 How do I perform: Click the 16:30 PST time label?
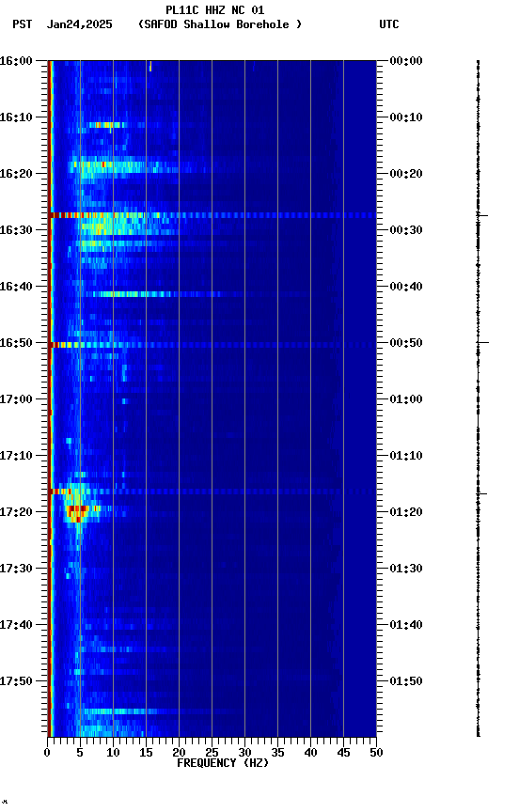16,230
